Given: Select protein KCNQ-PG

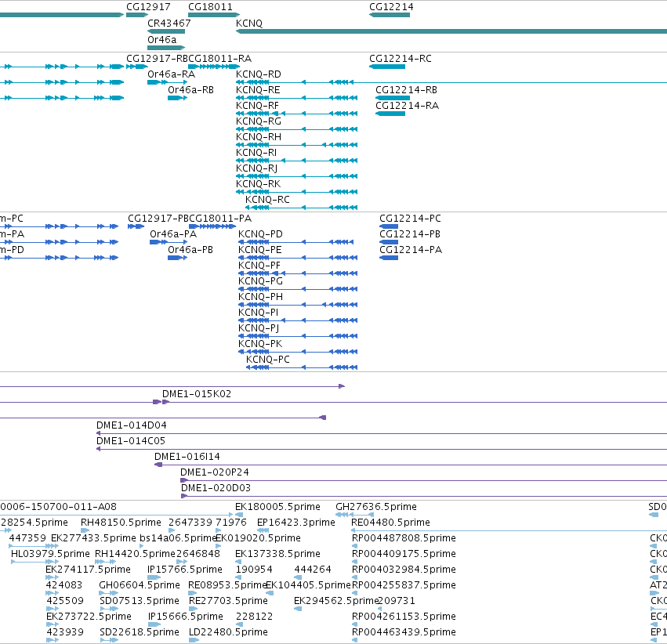Looking at the screenshot, I should 298,289.
